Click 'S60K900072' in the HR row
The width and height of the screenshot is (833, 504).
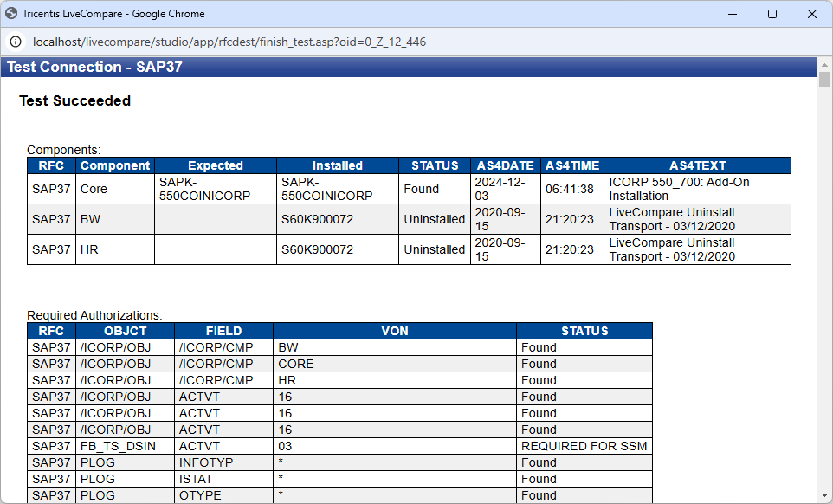tap(338, 249)
